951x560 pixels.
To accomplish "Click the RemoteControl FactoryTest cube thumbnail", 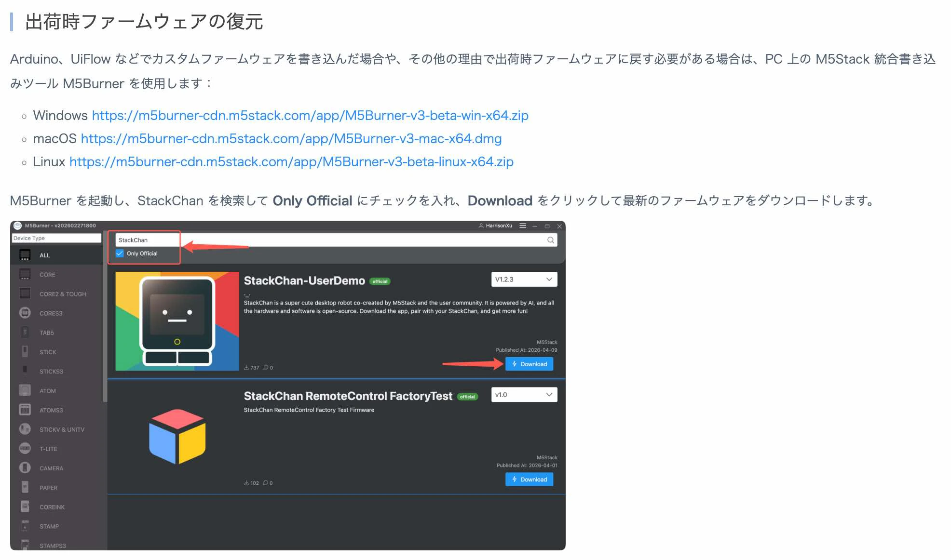I will 177,437.
